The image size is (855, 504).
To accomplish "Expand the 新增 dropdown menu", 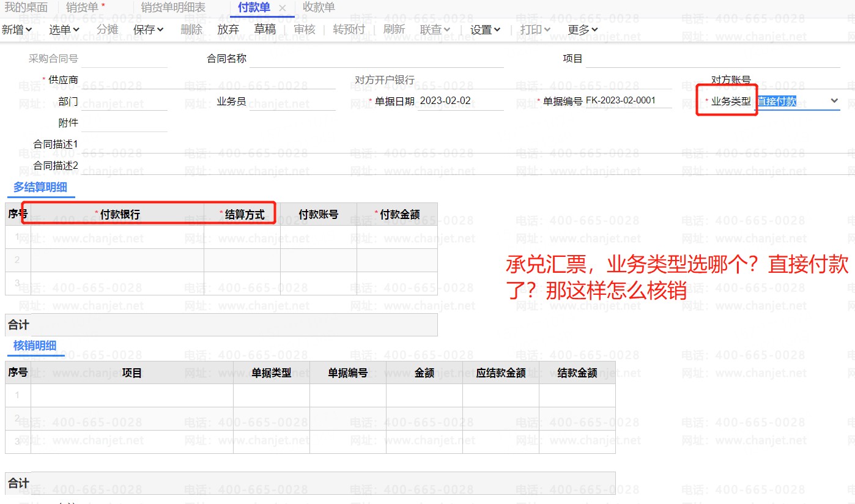I will (x=17, y=29).
